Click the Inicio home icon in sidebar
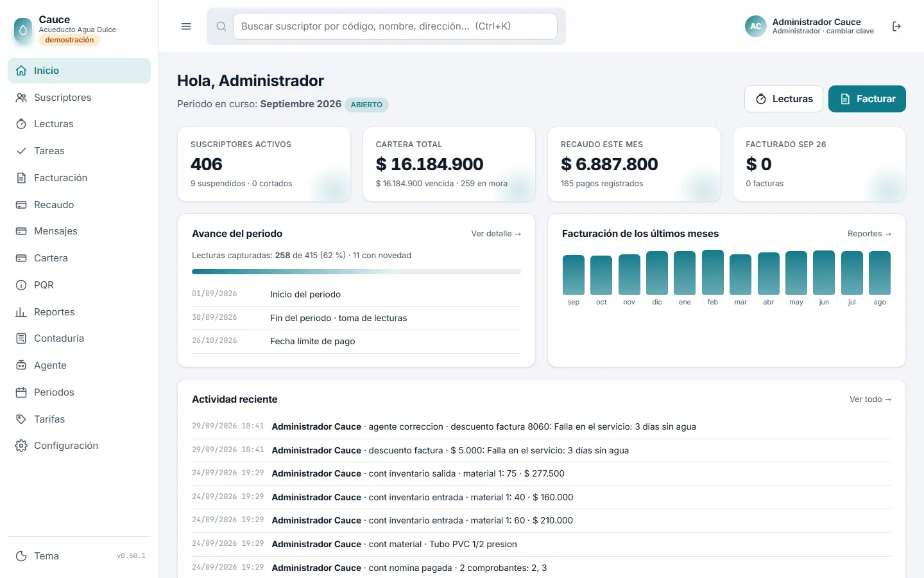This screenshot has width=924, height=578. [x=21, y=71]
